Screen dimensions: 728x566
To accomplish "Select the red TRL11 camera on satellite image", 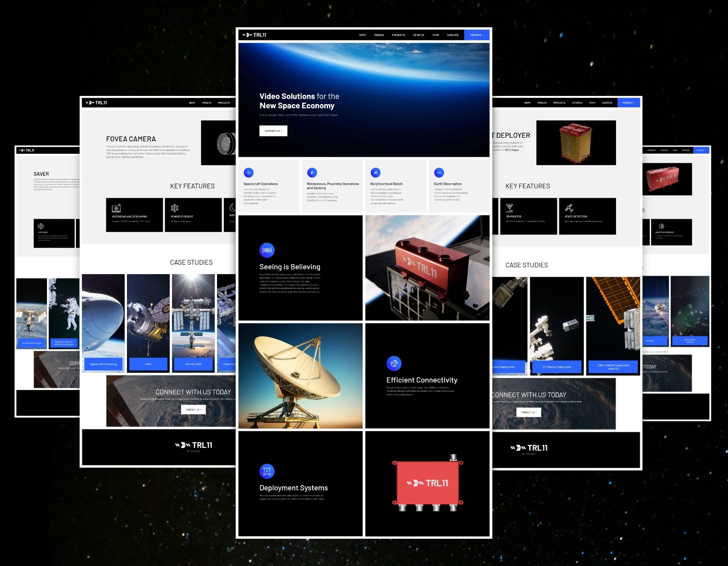I will pos(427,268).
